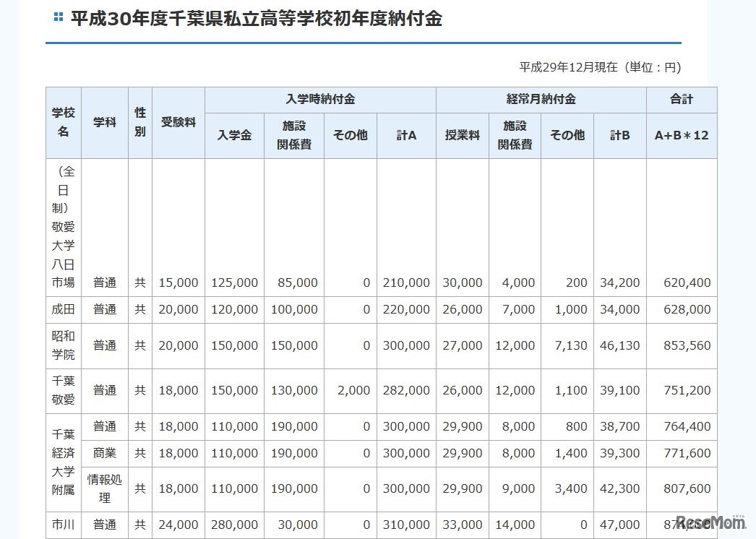Click 施設関係費 header under 経常月納付金

(515, 136)
